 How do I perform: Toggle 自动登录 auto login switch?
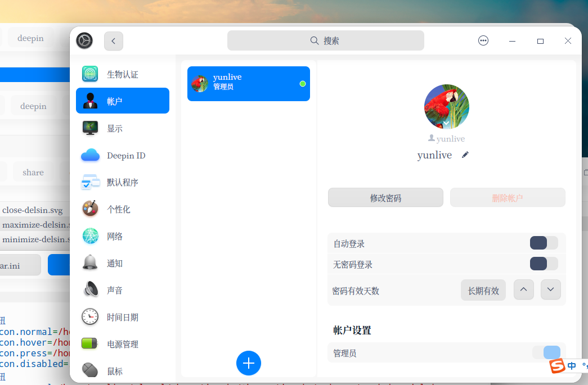point(544,243)
